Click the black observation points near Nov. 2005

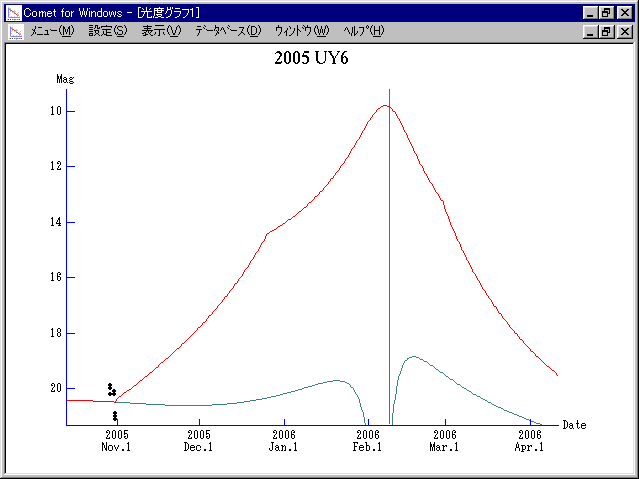[112, 390]
